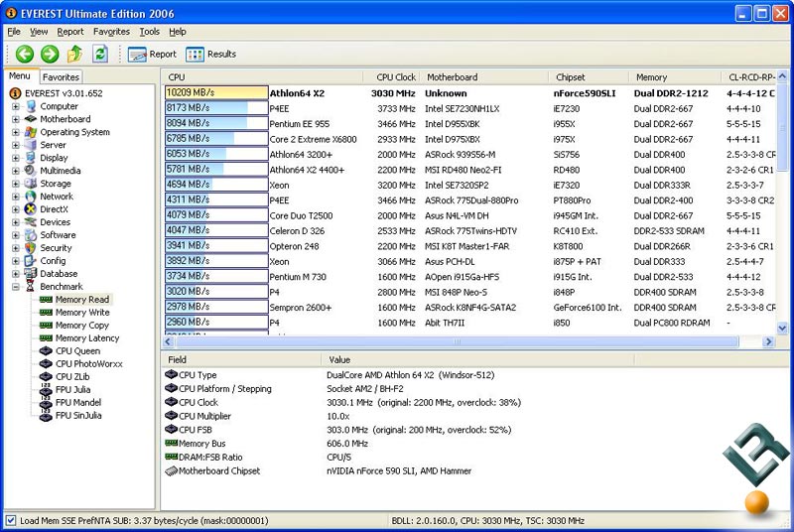Screen dimensions: 794x532
Task: Select the Config tree icon
Action: click(x=31, y=261)
